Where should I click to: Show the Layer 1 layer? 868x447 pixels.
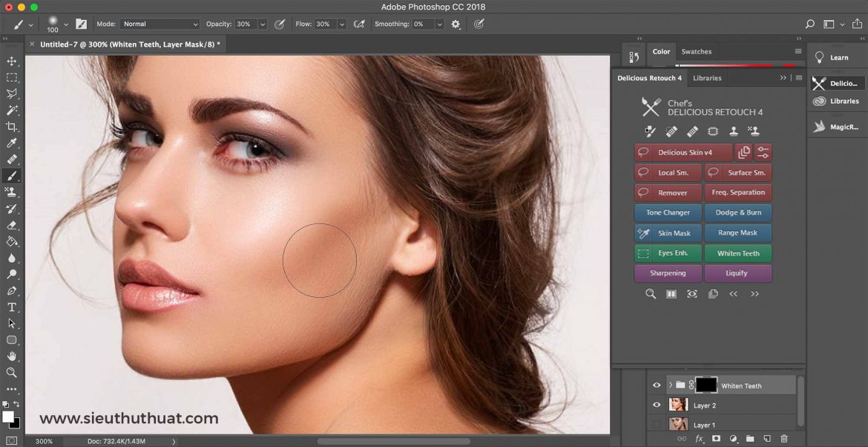tap(656, 423)
